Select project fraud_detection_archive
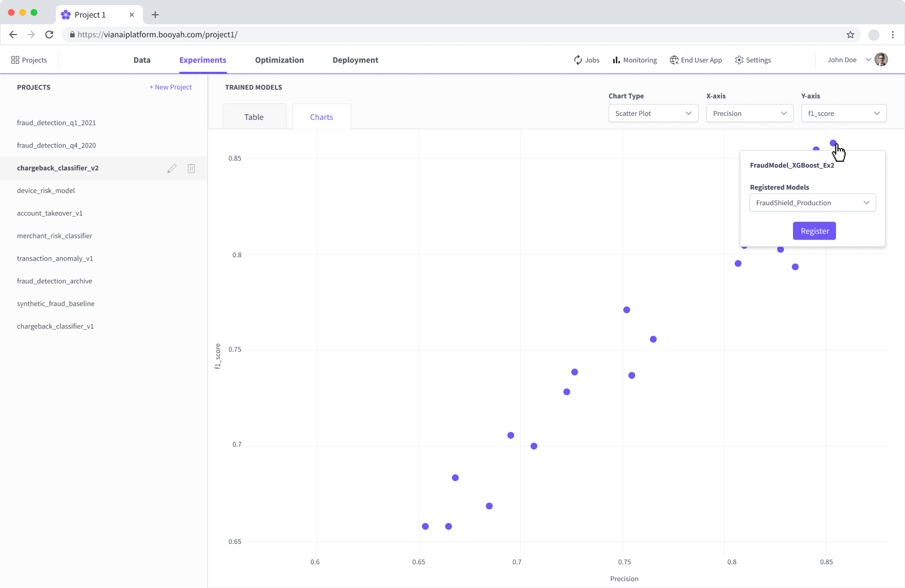This screenshot has width=905, height=588. coord(54,281)
